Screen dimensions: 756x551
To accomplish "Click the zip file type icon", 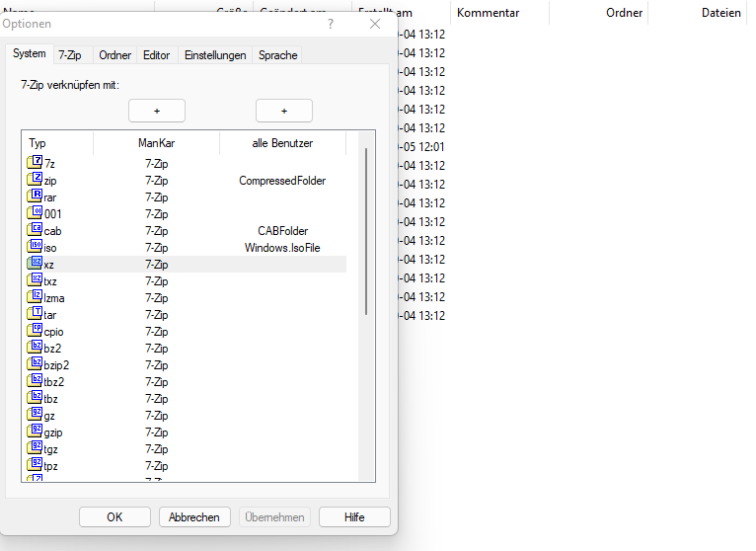I will [35, 180].
